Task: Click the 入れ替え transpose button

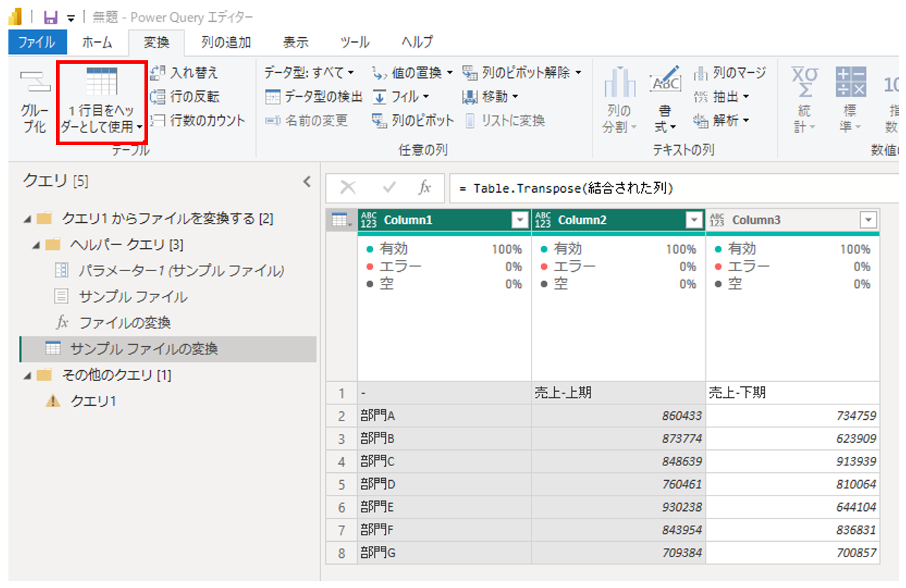Action: click(x=186, y=73)
